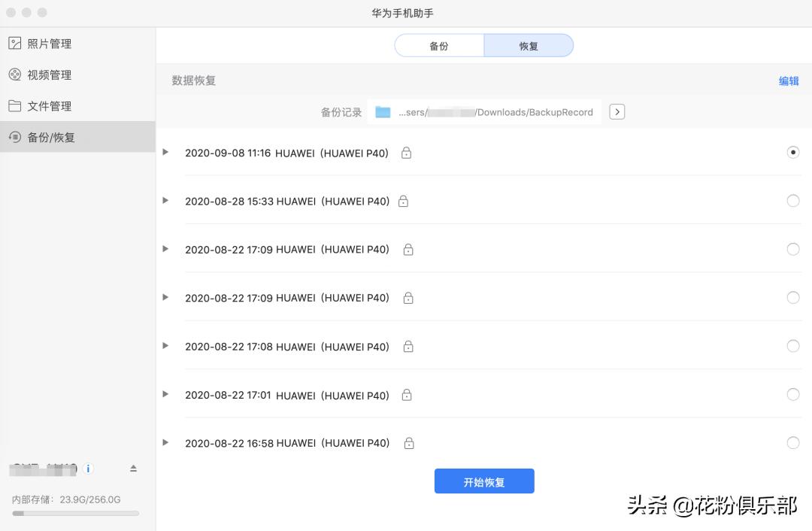This screenshot has height=531, width=812.
Task: Click the 开始恢复 start restore button
Action: click(484, 481)
